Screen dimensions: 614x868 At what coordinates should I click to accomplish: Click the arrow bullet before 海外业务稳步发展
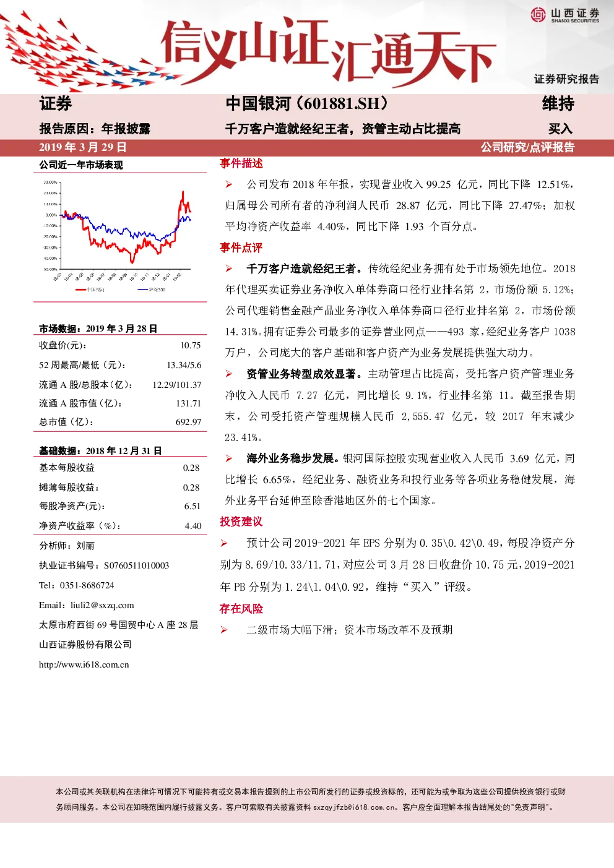click(229, 458)
